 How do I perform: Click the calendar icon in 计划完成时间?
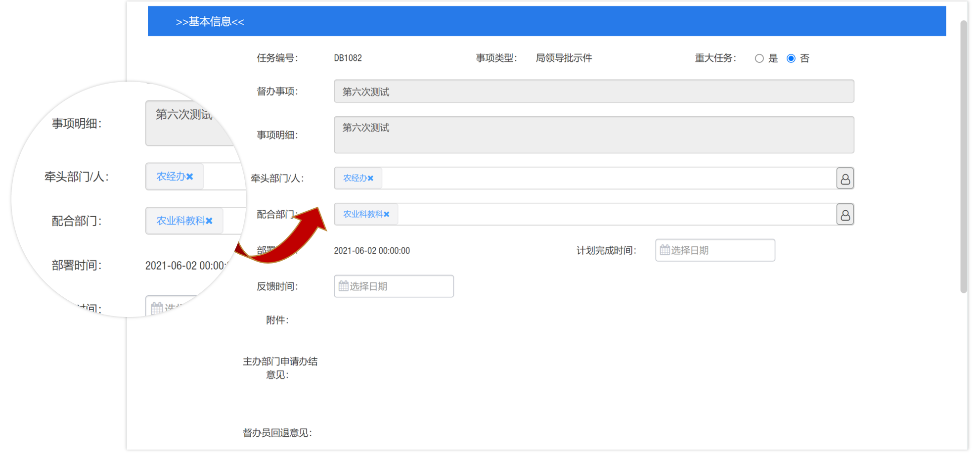[x=665, y=250]
